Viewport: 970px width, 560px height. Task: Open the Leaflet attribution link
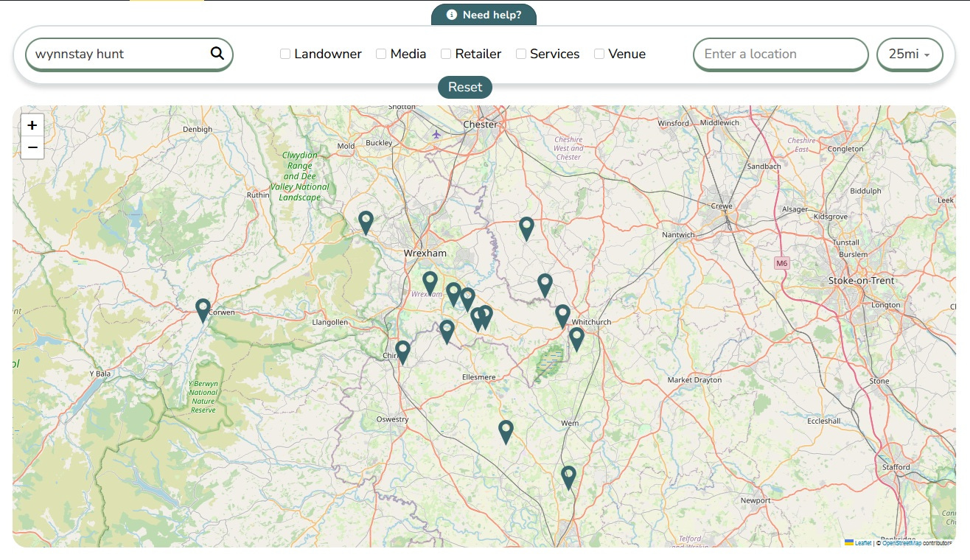(x=862, y=543)
